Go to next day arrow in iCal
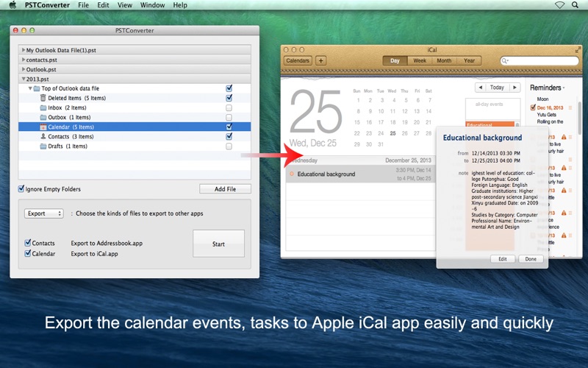Screen dimensions: 588x368 (515, 88)
